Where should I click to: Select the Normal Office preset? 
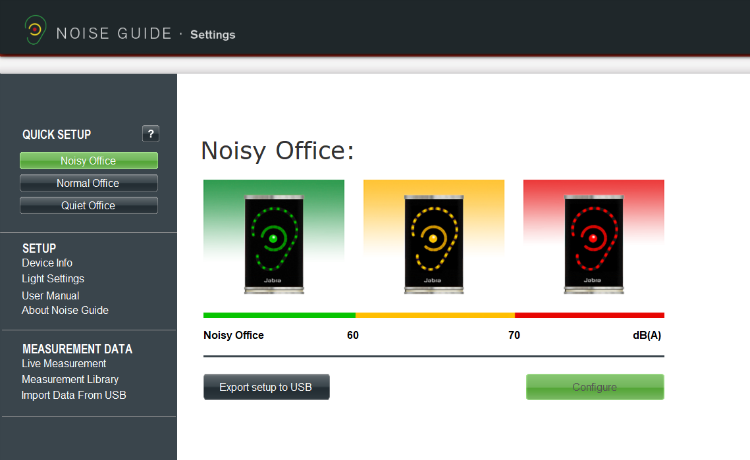(x=88, y=183)
